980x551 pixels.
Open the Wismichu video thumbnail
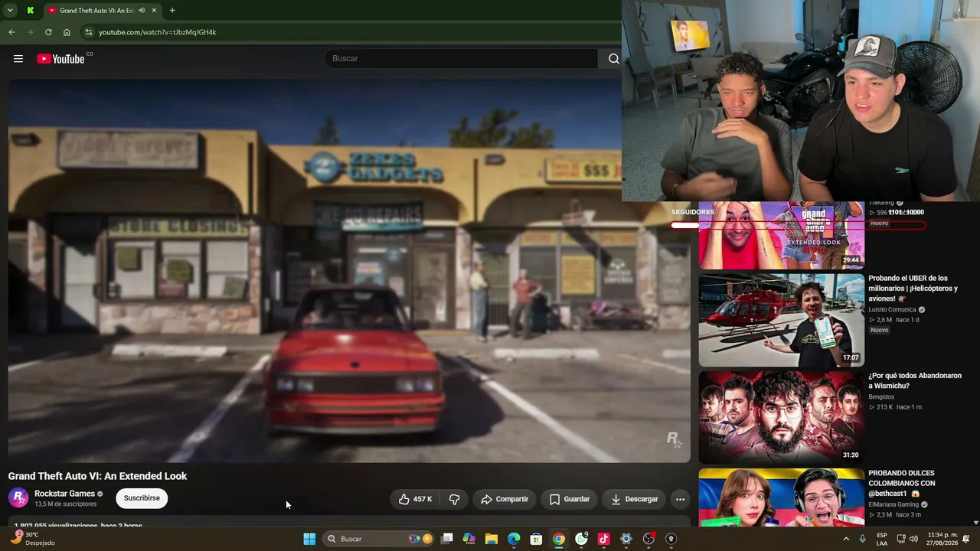pos(781,417)
